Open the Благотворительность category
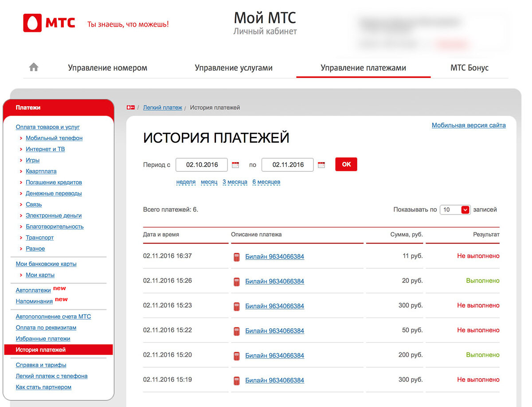 pos(55,227)
